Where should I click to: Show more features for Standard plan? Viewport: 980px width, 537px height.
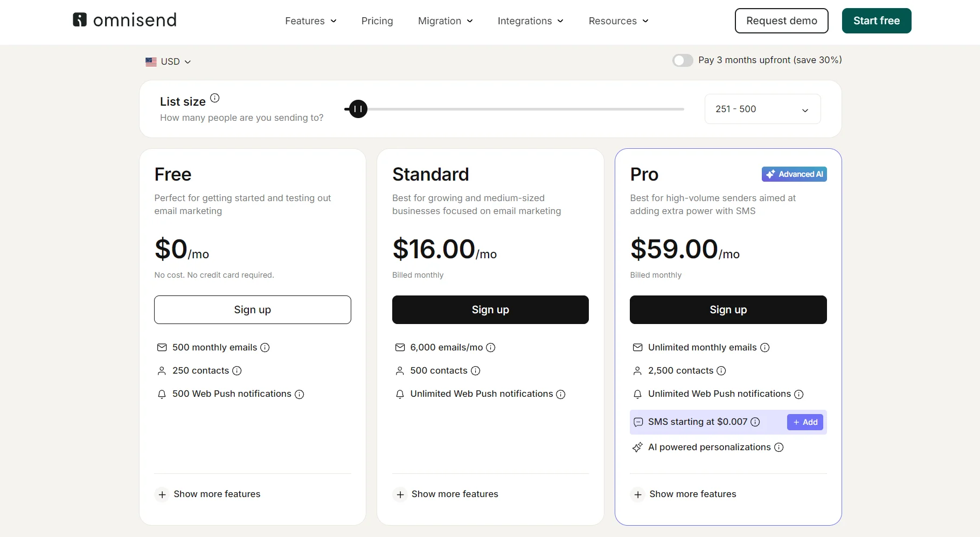[x=446, y=494]
